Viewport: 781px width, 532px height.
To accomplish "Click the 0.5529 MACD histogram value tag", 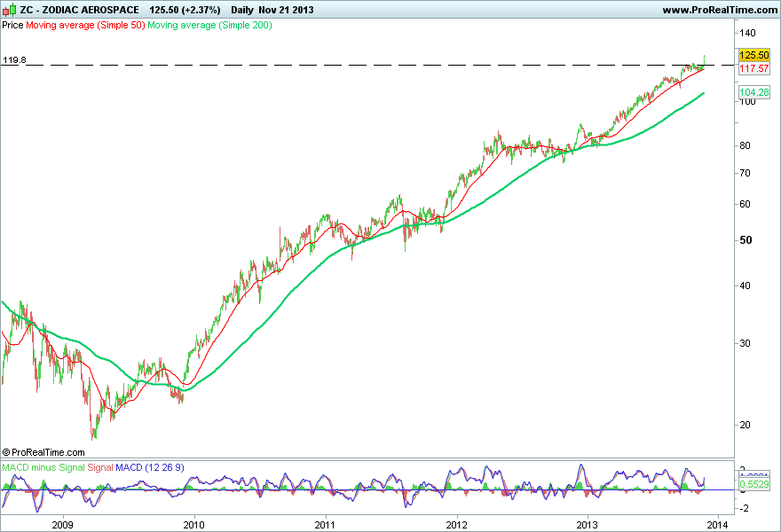I will (754, 484).
